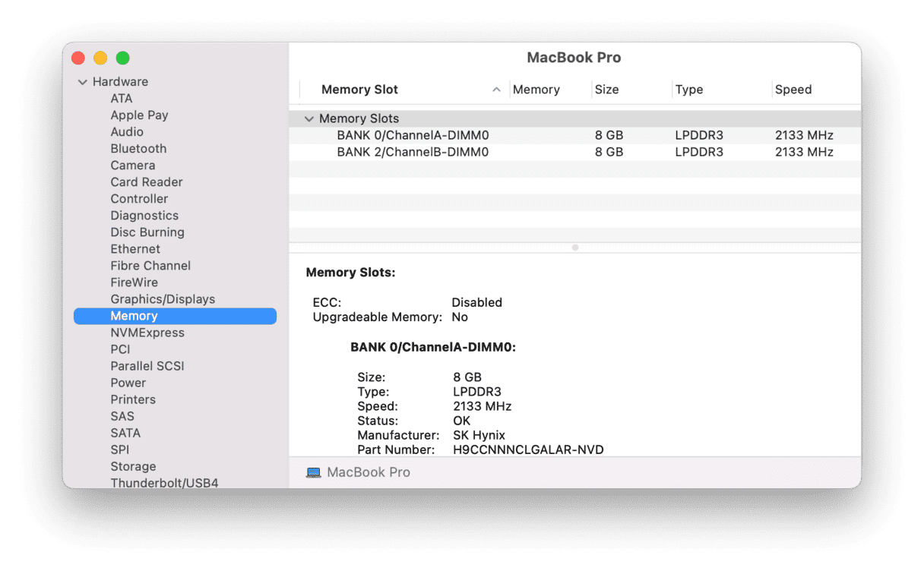The image size is (924, 571).
Task: Sort the table by Size column
Action: [607, 90]
